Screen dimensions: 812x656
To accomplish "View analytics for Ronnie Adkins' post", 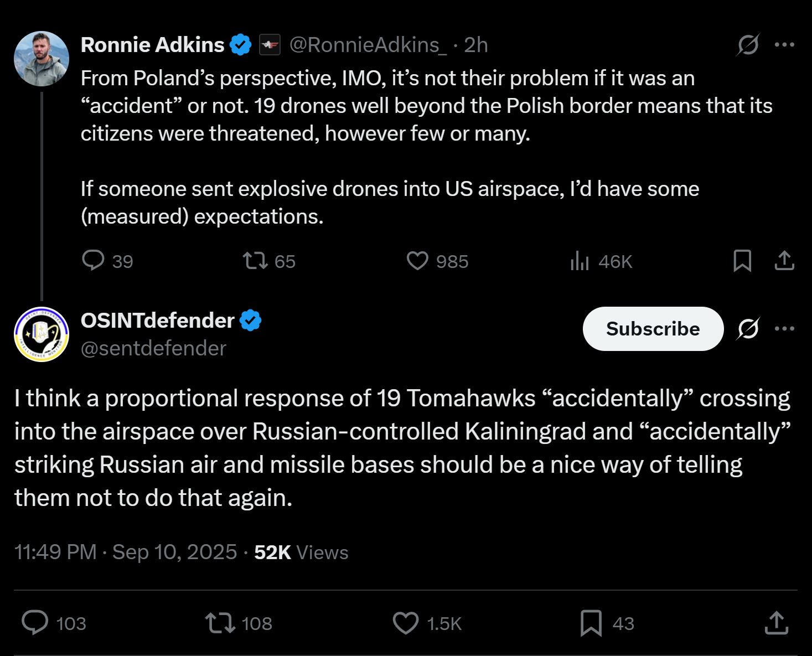I will (580, 261).
